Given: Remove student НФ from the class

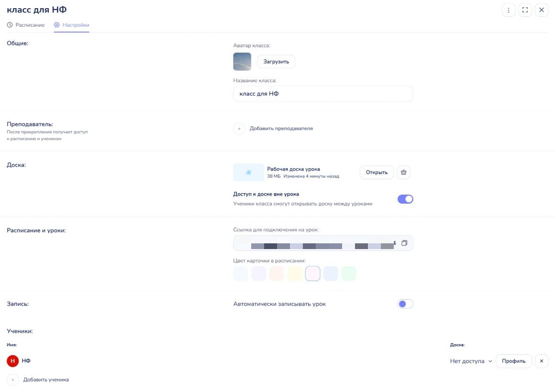Looking at the screenshot, I should click(x=542, y=361).
